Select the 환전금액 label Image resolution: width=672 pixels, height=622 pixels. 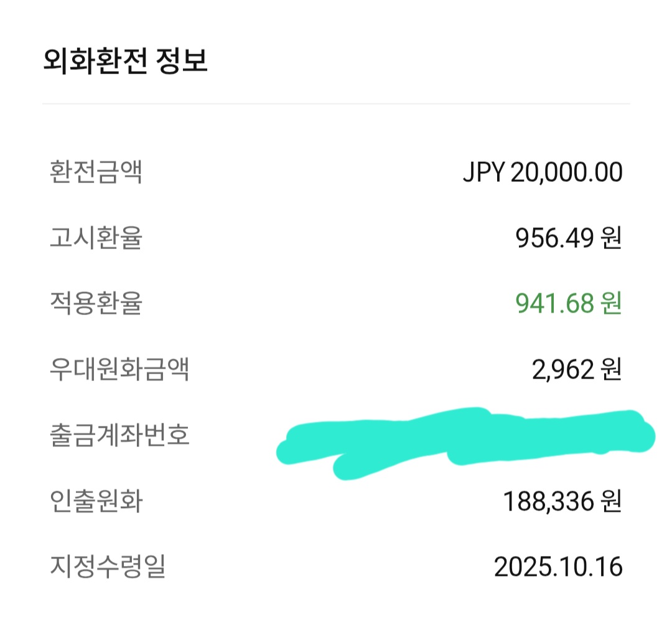point(96,172)
